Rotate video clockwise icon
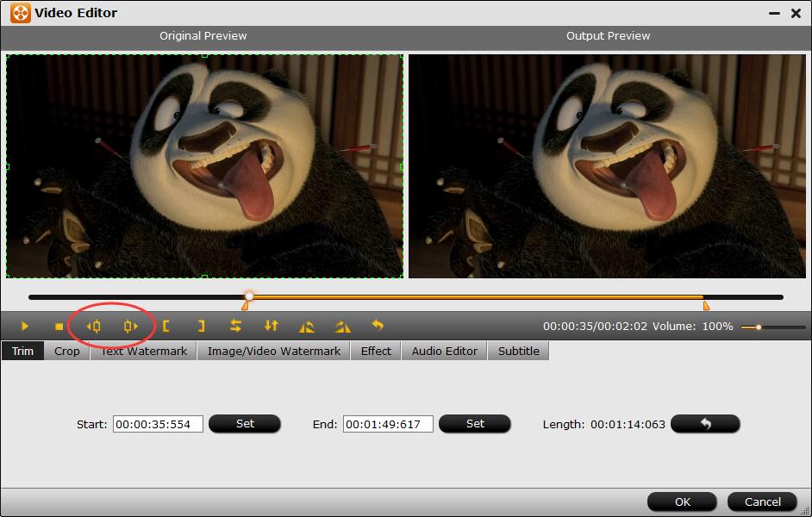This screenshot has height=517, width=812. pos(343,327)
